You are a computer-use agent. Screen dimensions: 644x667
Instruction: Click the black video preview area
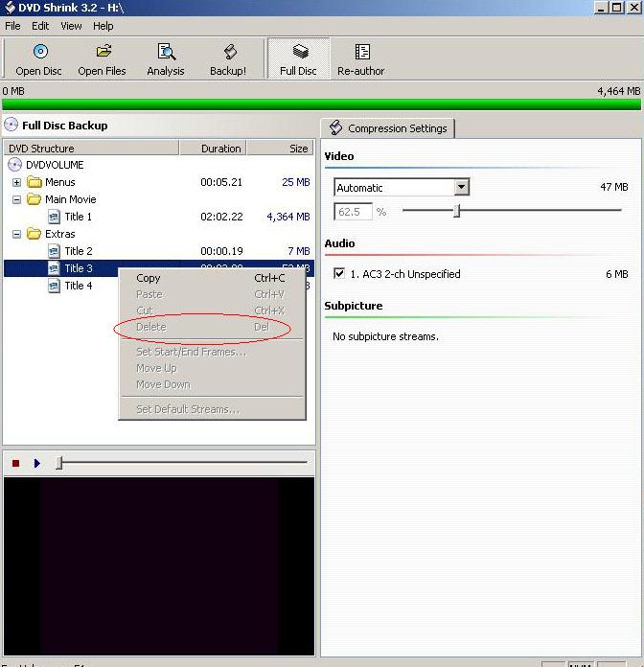159,566
